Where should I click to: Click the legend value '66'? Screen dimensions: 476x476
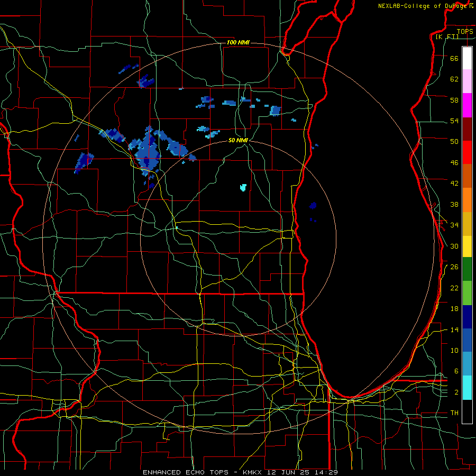pyautogui.click(x=454, y=58)
